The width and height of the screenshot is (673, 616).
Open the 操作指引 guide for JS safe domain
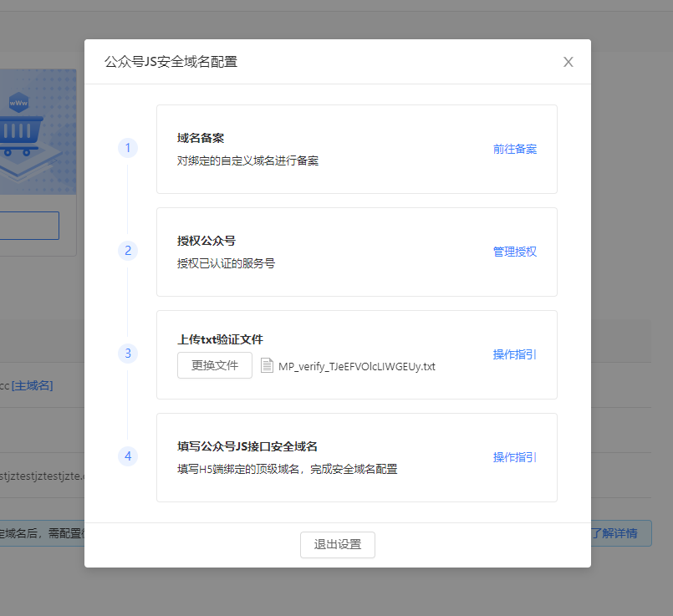[514, 457]
